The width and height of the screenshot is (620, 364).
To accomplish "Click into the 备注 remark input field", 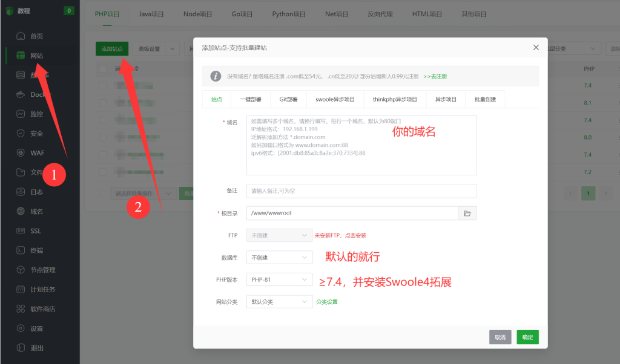I will pyautogui.click(x=361, y=191).
